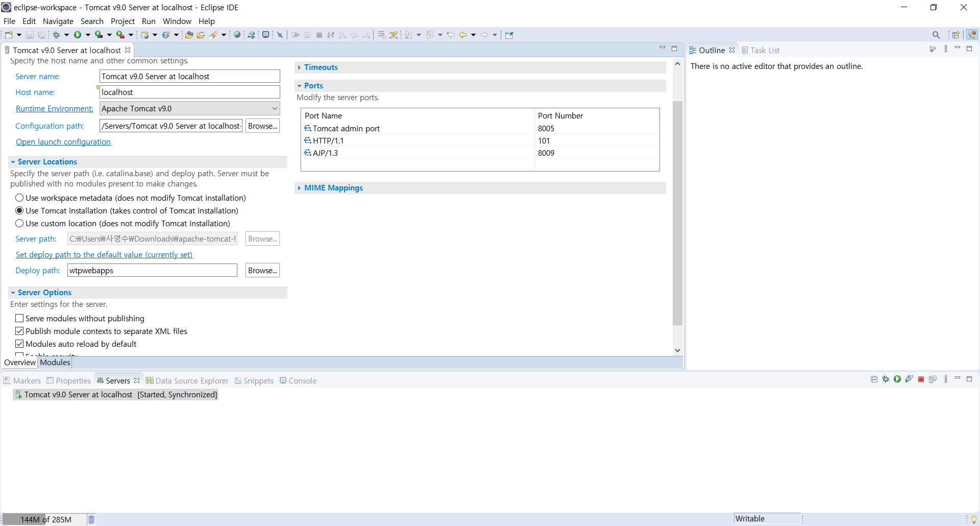Open the New file dropdown arrow
980x526 pixels.
tap(19, 35)
